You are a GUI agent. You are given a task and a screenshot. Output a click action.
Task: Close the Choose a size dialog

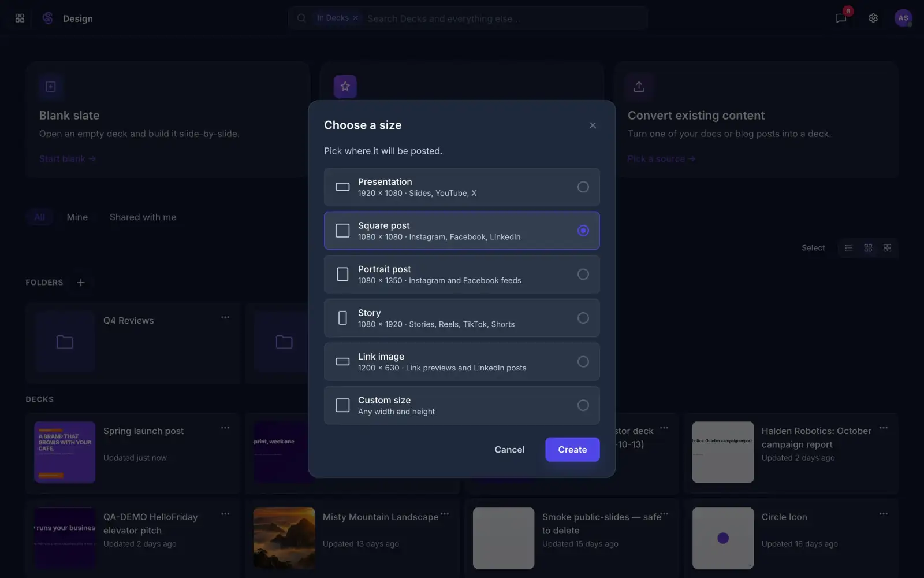[593, 125]
